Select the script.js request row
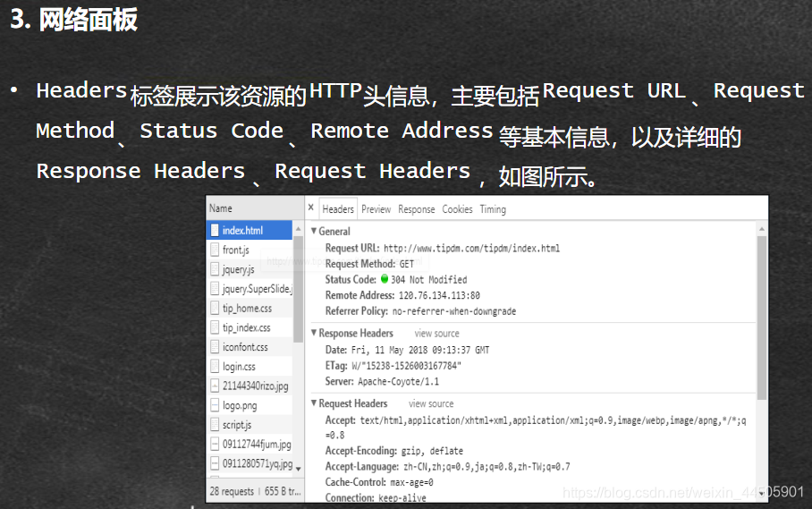Viewport: 812px width, 509px height. tap(250, 425)
